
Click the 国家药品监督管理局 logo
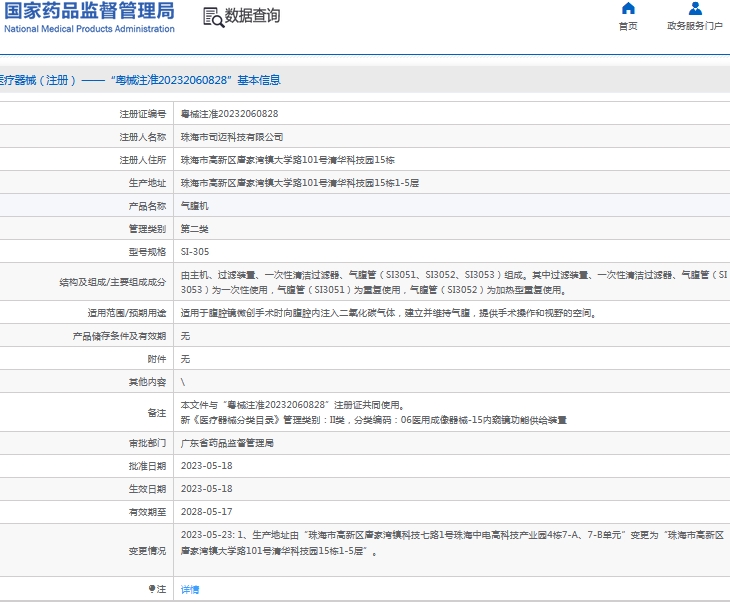89,11
